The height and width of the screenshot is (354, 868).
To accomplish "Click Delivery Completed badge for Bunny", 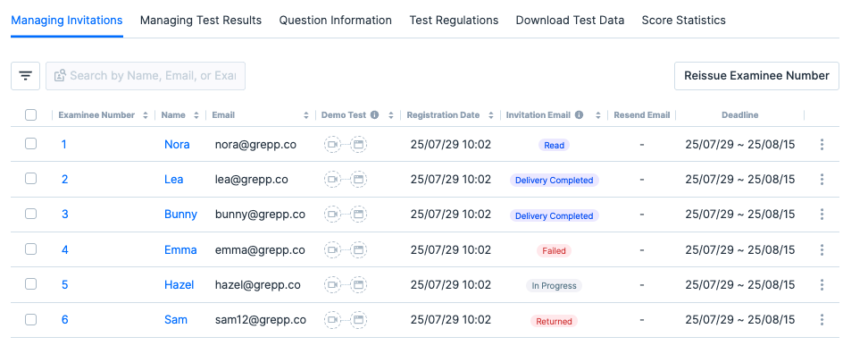I will coord(555,215).
